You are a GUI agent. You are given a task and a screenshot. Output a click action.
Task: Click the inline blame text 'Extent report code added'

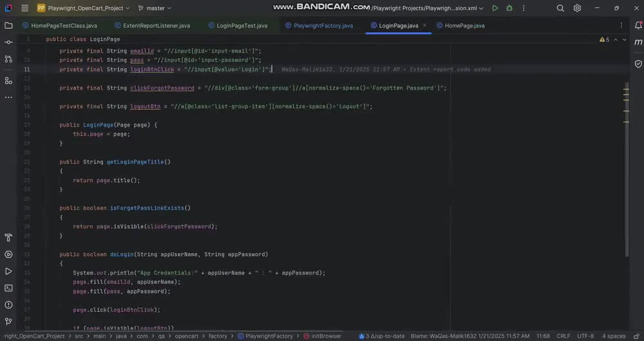pyautogui.click(x=450, y=69)
